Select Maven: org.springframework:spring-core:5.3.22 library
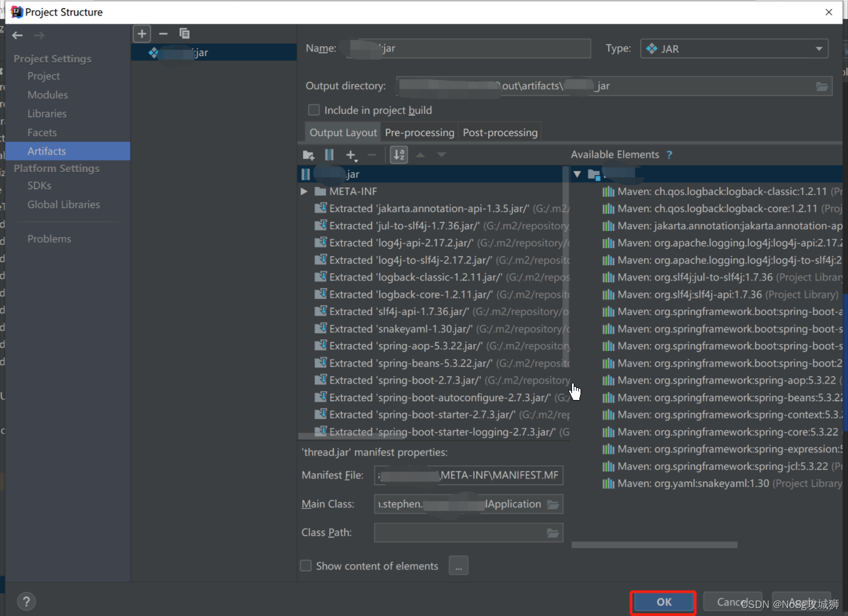This screenshot has width=848, height=616. (707, 432)
